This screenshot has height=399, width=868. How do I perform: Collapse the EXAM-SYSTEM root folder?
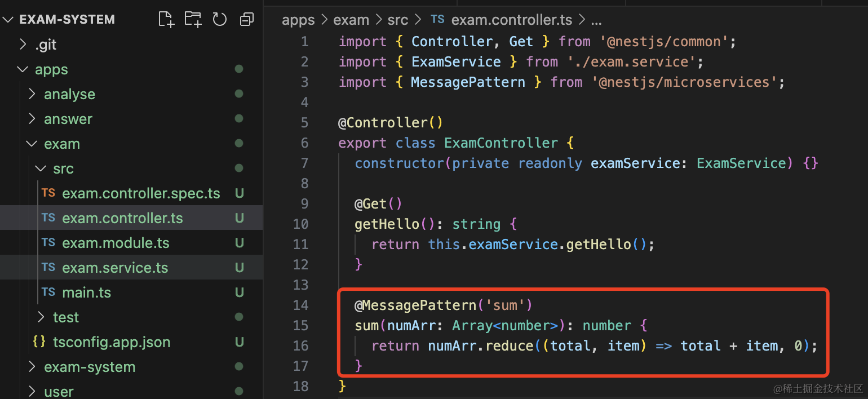(x=9, y=20)
